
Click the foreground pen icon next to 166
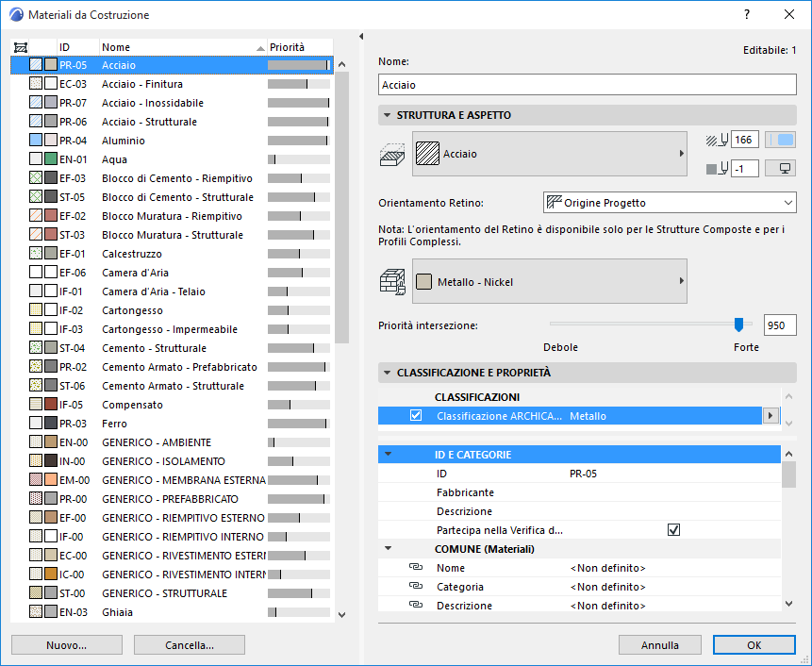[x=718, y=140]
